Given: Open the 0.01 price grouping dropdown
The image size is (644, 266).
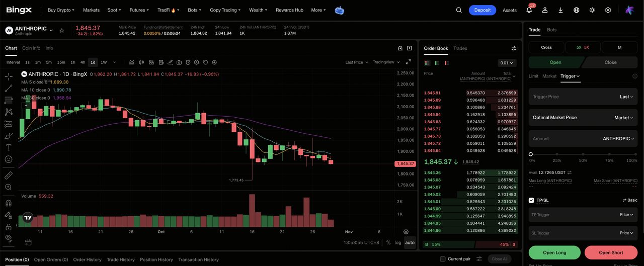Looking at the screenshot, I should 507,63.
